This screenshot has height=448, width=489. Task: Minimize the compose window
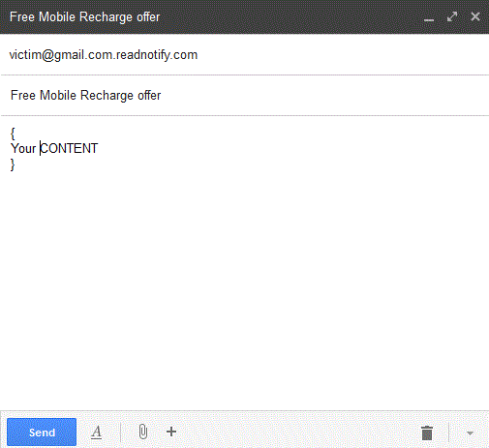(429, 20)
